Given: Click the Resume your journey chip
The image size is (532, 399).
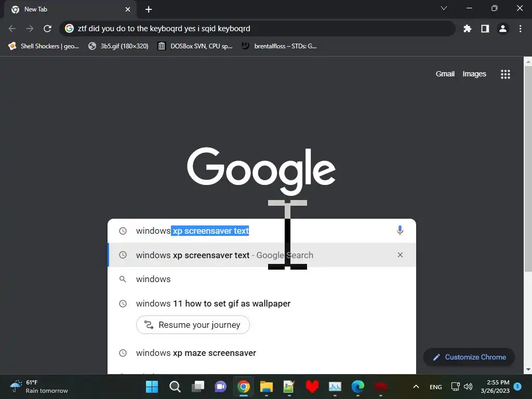Looking at the screenshot, I should click(193, 325).
